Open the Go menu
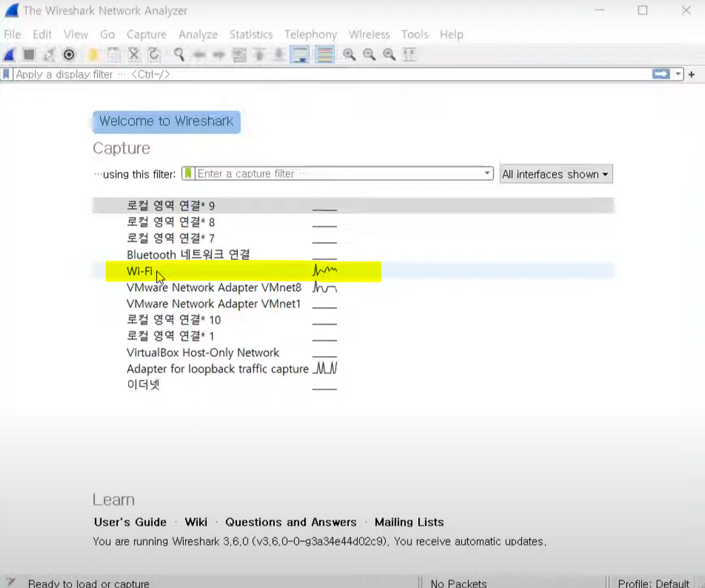705x588 pixels. coord(108,34)
